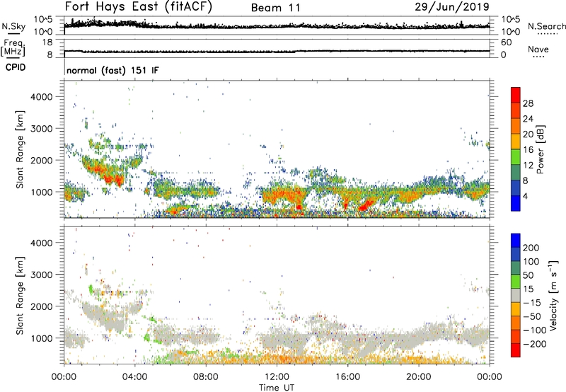Click the '4000' tick of power panel
This screenshot has height=392, width=566.
(42, 97)
